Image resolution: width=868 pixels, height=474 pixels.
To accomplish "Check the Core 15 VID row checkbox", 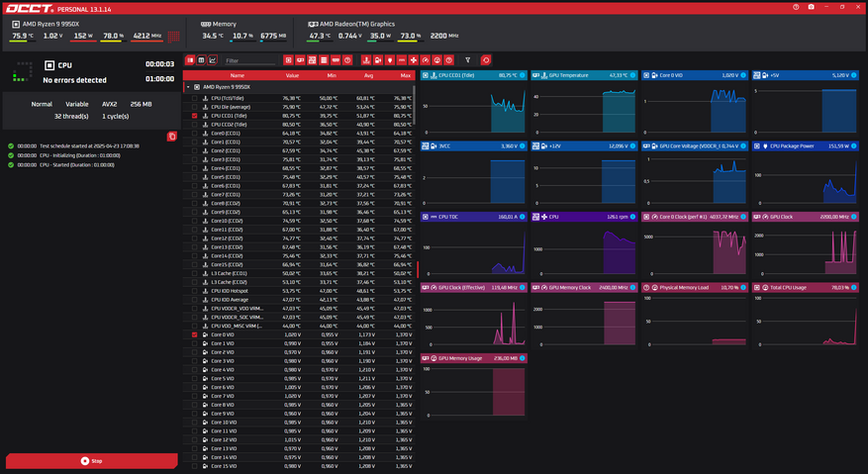I will click(194, 466).
